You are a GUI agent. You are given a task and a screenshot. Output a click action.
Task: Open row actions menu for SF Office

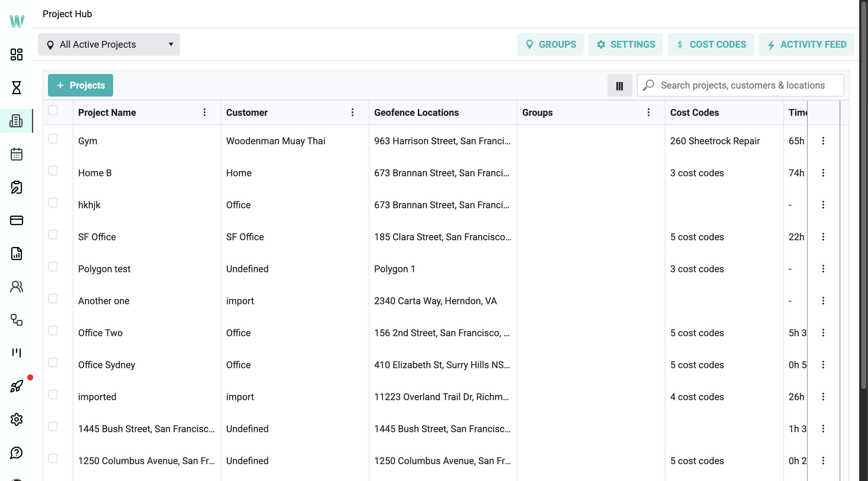click(823, 237)
